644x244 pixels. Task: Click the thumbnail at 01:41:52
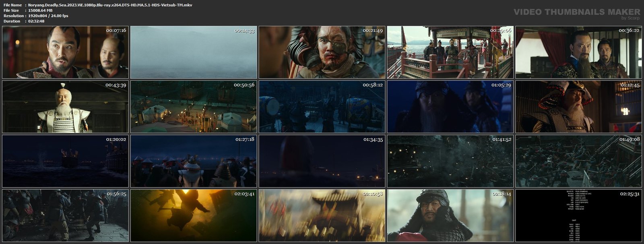click(x=450, y=161)
